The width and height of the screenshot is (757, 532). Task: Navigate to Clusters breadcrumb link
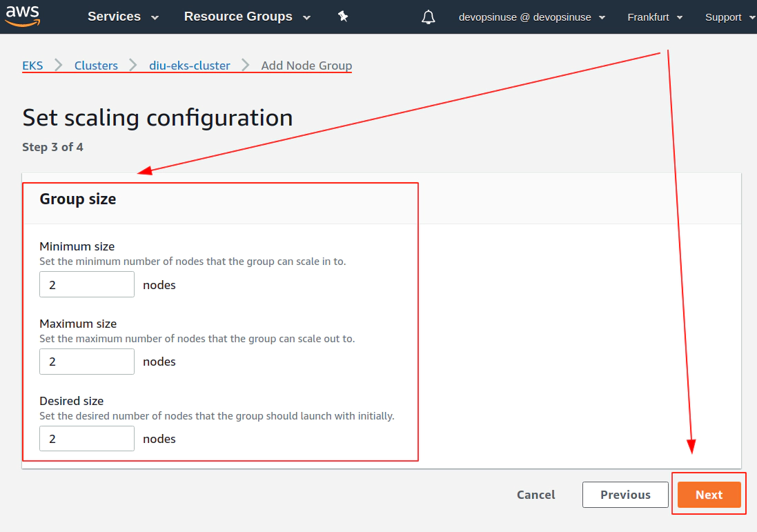(x=96, y=65)
